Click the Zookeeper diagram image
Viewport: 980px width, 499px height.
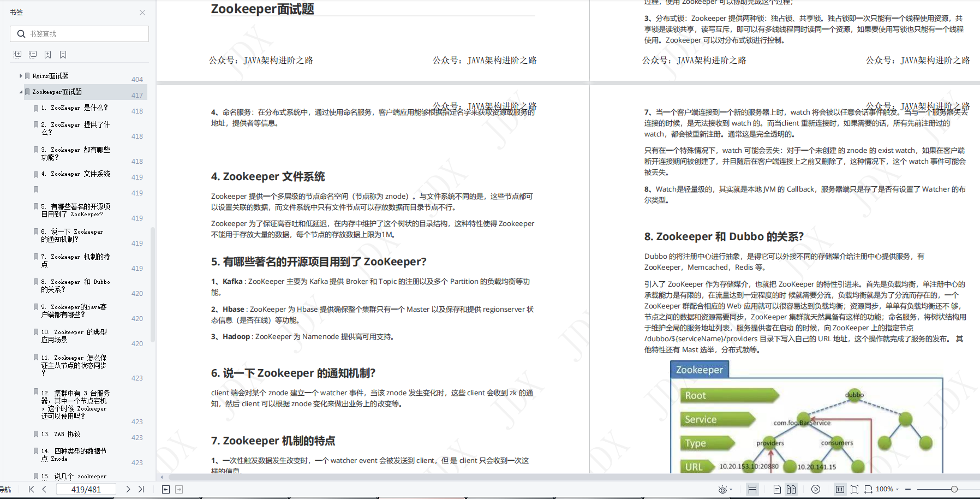[806, 417]
